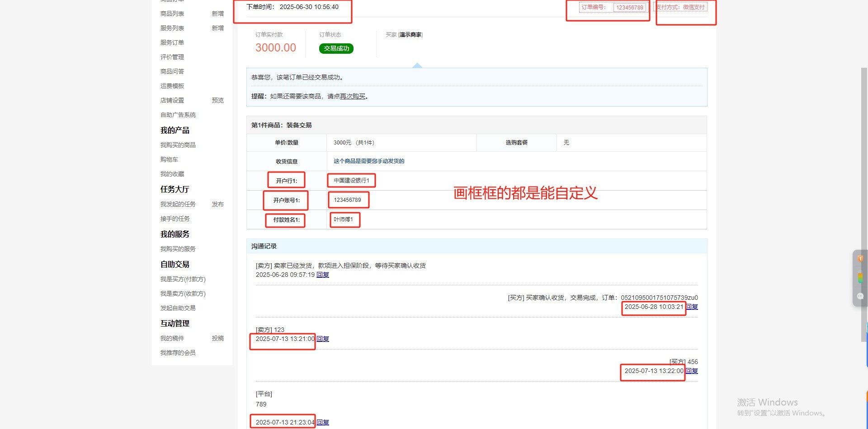View 我购买的服务

pyautogui.click(x=178, y=249)
